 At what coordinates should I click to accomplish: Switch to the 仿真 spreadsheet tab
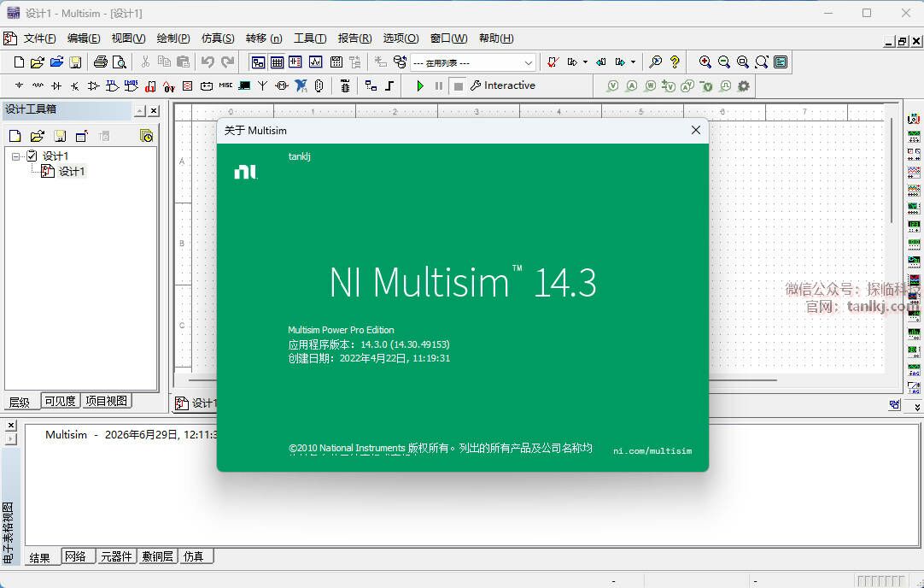click(x=195, y=556)
